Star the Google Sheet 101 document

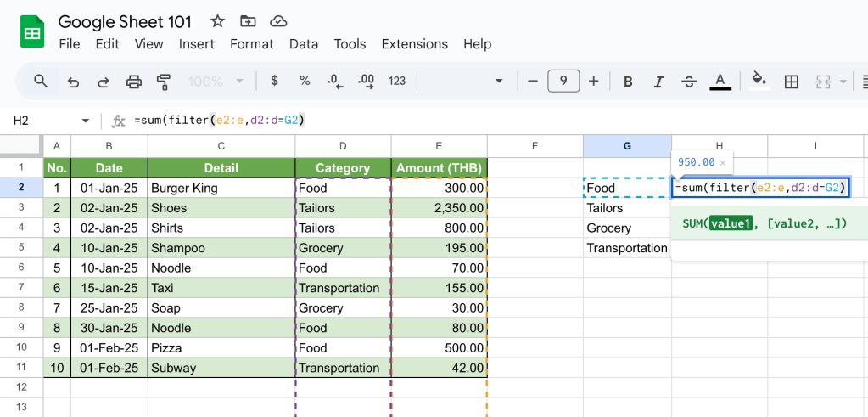[217, 21]
